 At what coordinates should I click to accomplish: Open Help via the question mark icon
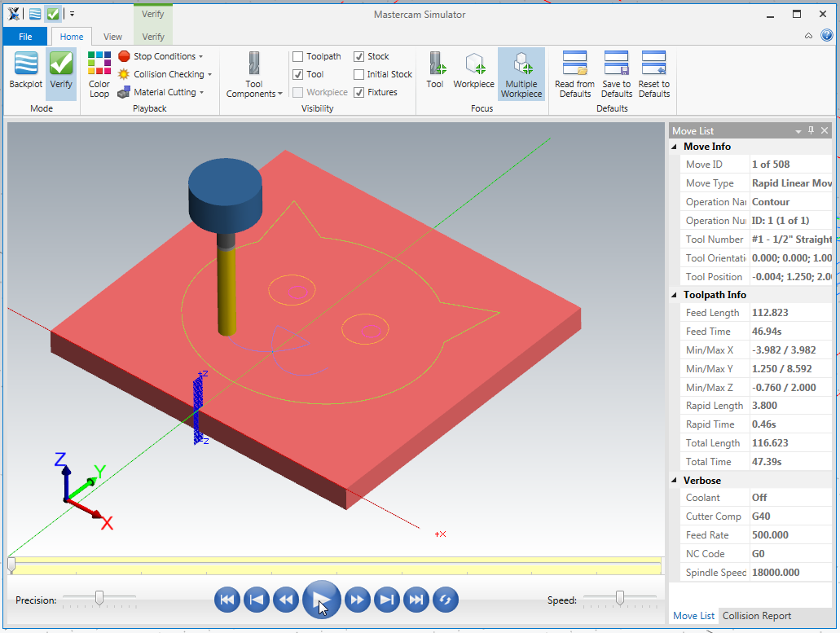pyautogui.click(x=826, y=36)
